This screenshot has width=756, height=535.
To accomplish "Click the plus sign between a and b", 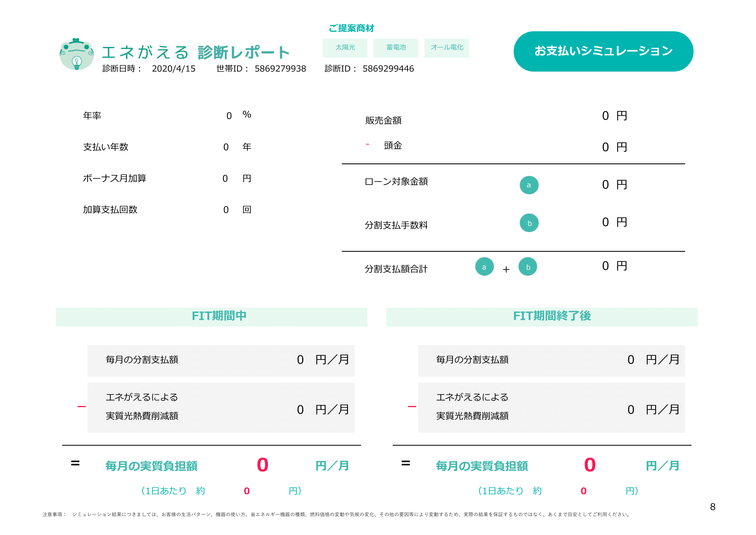I will click(x=506, y=269).
